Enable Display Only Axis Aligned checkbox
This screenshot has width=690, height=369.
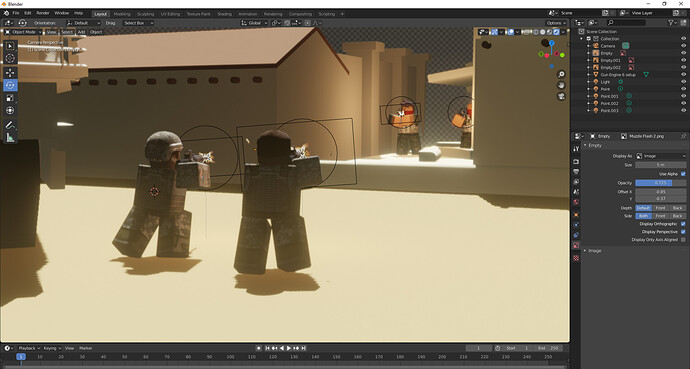point(683,240)
